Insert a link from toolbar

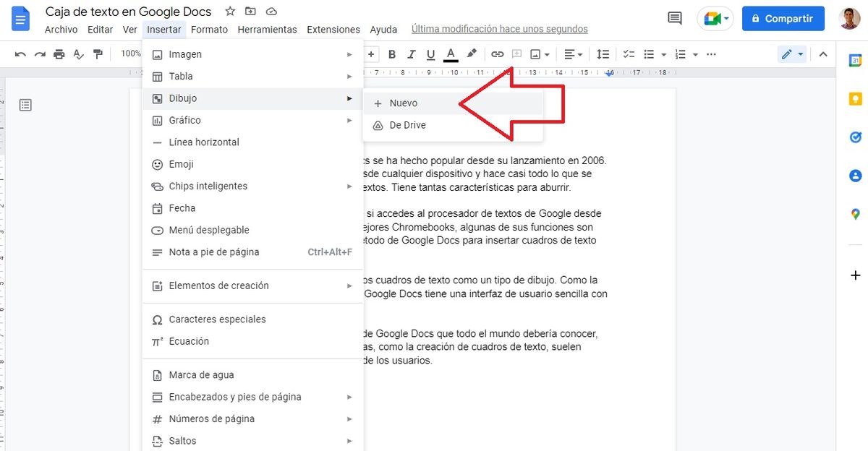497,54
